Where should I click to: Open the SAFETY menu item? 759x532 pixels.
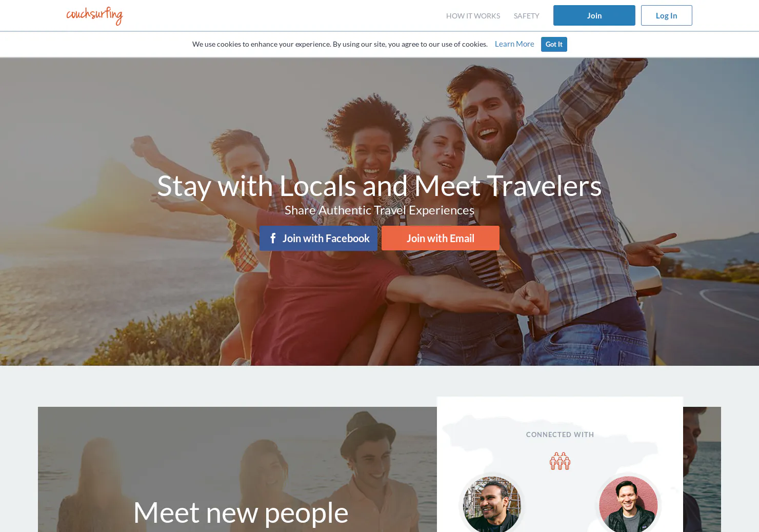[x=526, y=16]
